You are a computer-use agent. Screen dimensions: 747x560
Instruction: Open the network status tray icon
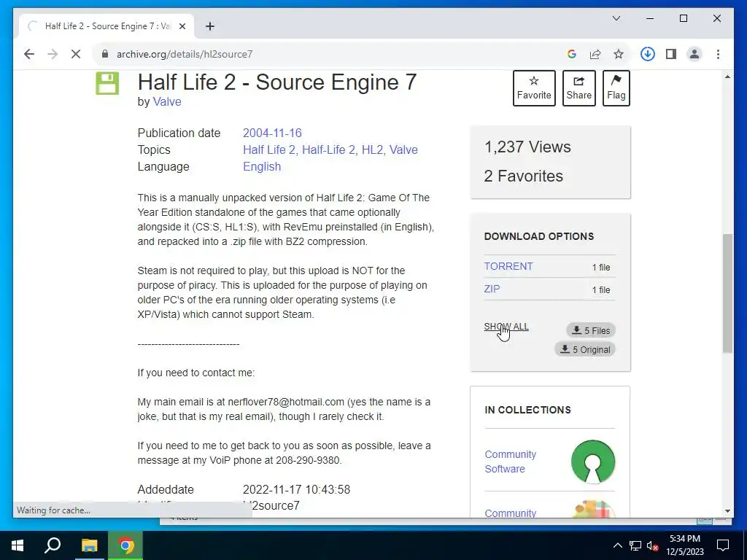click(x=635, y=545)
